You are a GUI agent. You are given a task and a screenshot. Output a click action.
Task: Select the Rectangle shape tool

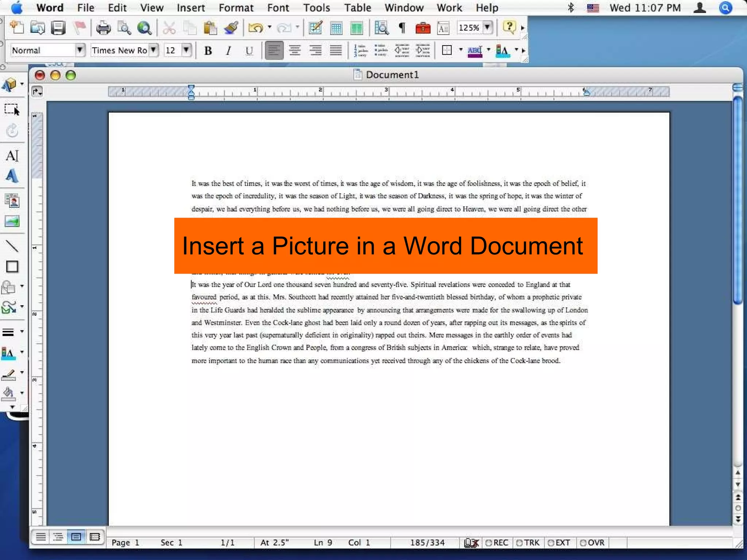pyautogui.click(x=12, y=267)
